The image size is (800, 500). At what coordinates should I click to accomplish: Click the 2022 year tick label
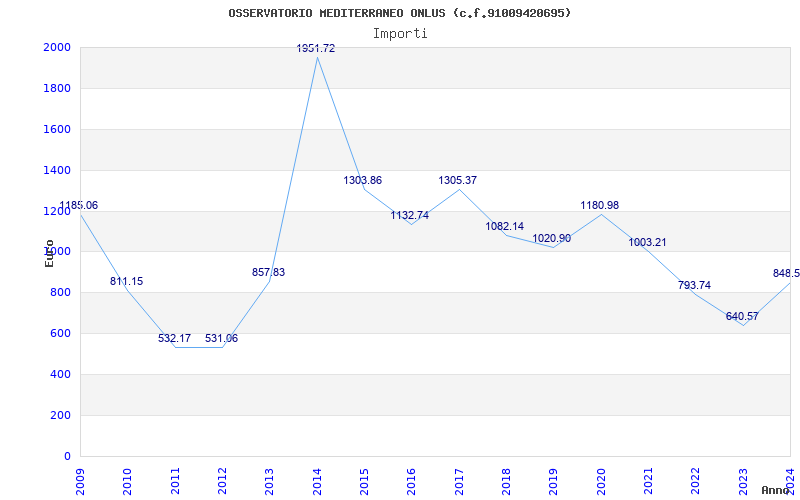[695, 482]
